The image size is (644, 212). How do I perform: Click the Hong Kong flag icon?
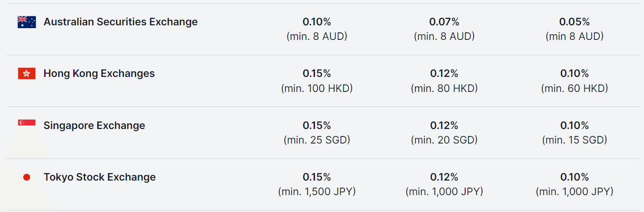(27, 74)
